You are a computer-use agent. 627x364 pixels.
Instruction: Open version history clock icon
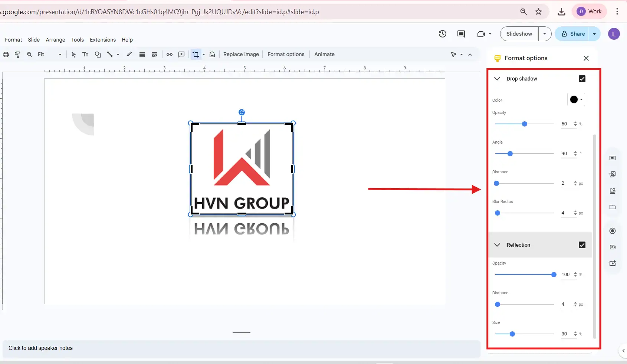[x=443, y=34]
